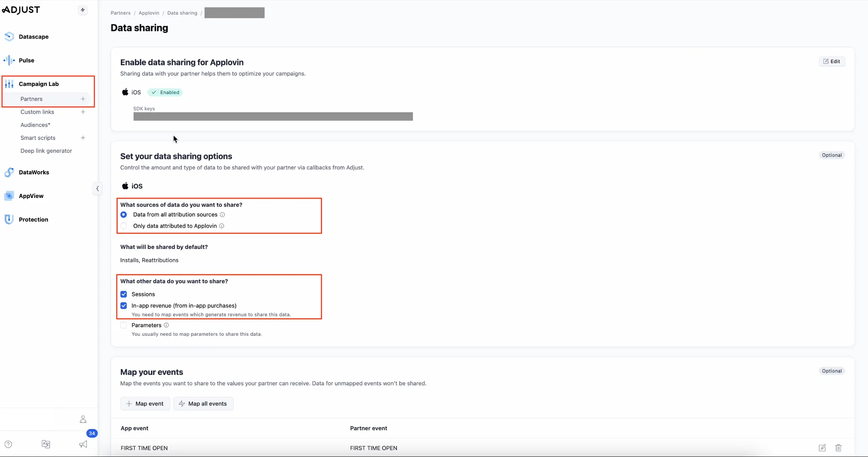Click the Campaign Lab bars icon
868x457 pixels.
(x=9, y=84)
